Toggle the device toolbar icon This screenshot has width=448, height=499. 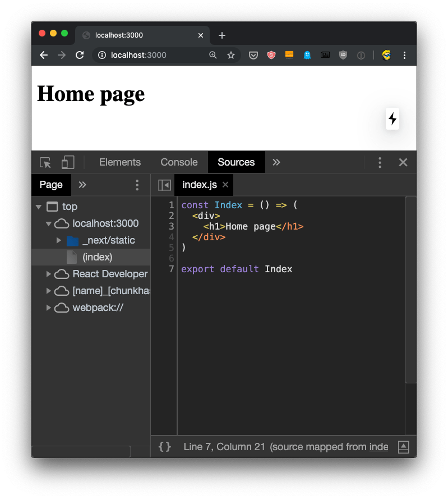(68, 163)
